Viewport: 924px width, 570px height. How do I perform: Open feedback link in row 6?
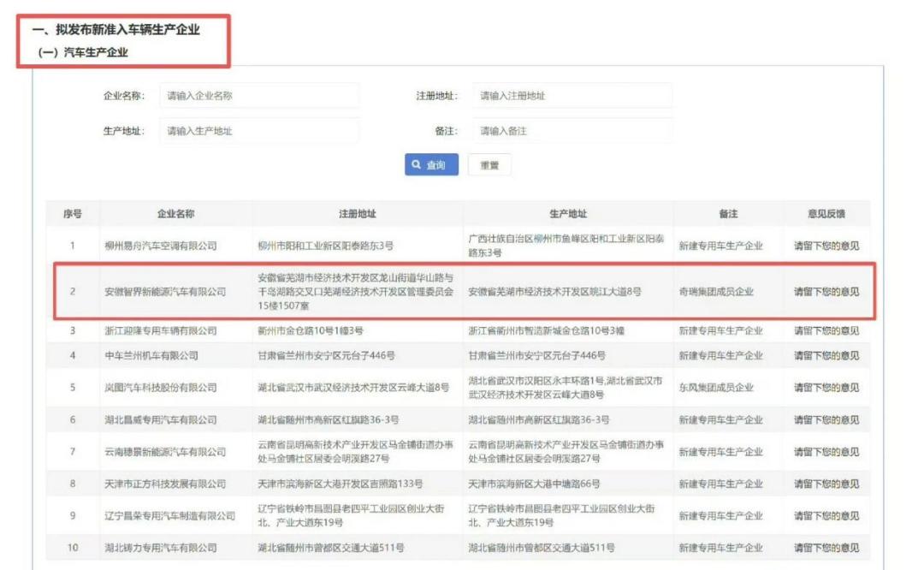826,419
